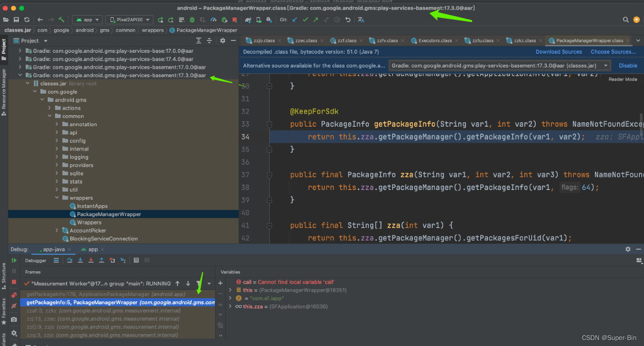Select the Wrappers class in project tree
This screenshot has height=346, width=644.
click(89, 223)
